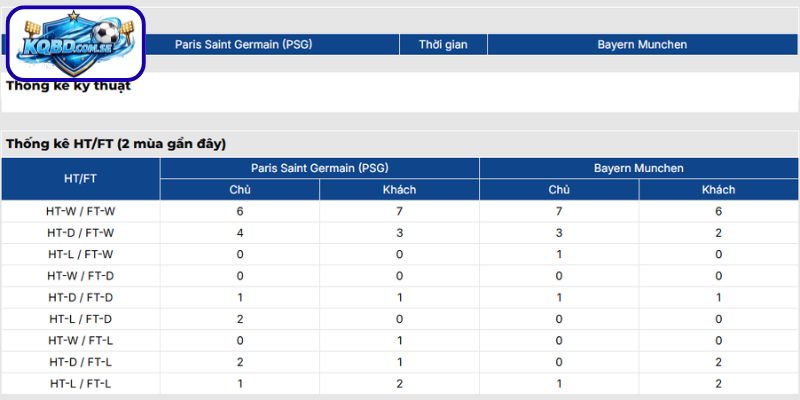Viewport: 800px width, 400px height.
Task: Select the Khách column under Bayern Munchen
Action: [718, 190]
